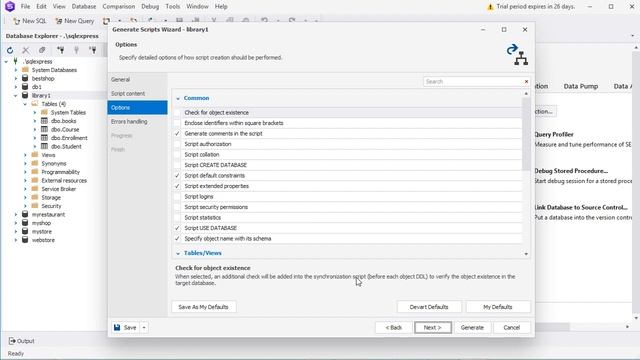Viewport: 640px width, 360px height.
Task: Click the Delete X icon in Database Explorer
Action: coord(26,50)
